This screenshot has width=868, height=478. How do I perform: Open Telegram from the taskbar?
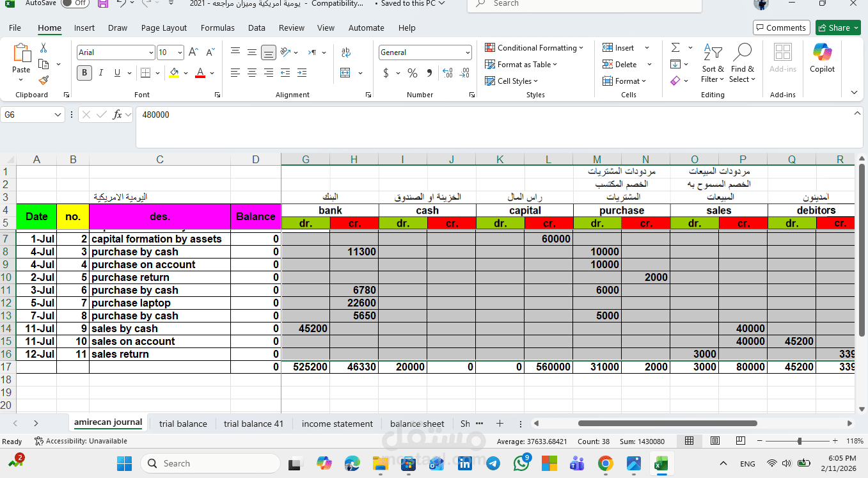[493, 463]
